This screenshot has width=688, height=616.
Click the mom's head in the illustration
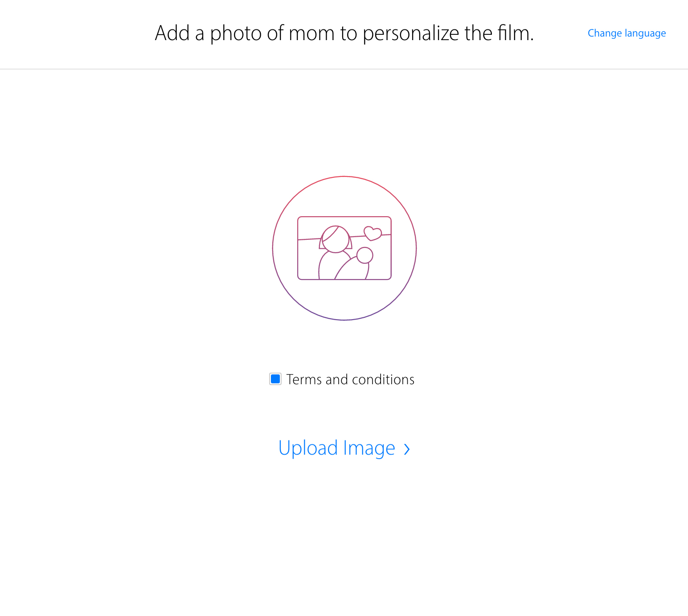(336, 239)
